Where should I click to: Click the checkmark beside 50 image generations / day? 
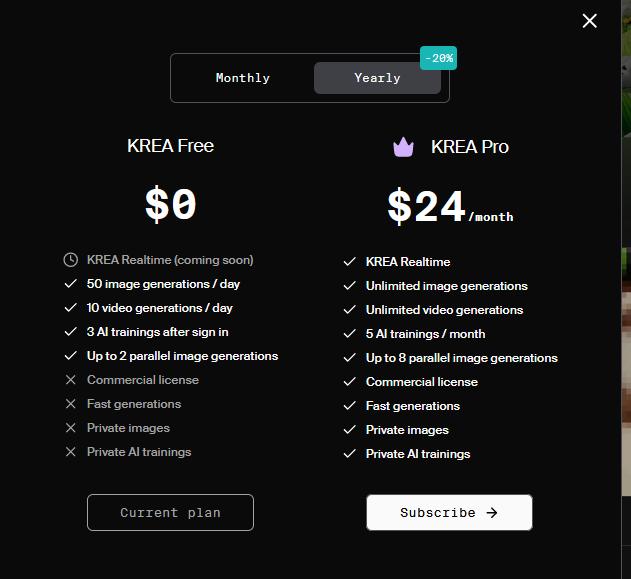[71, 284]
